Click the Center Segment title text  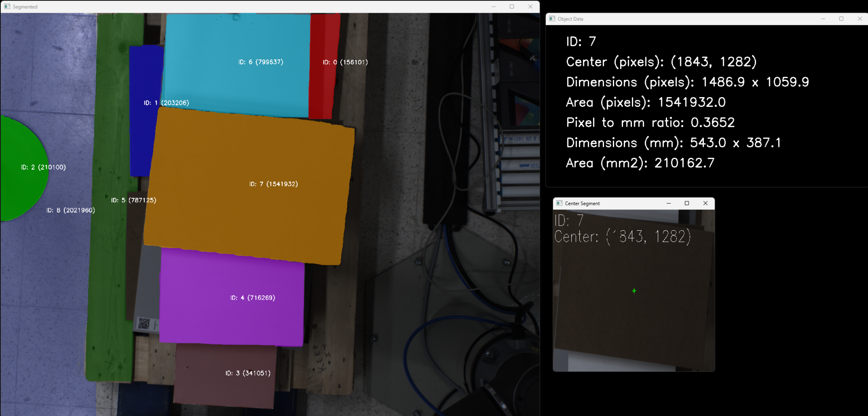click(x=582, y=204)
